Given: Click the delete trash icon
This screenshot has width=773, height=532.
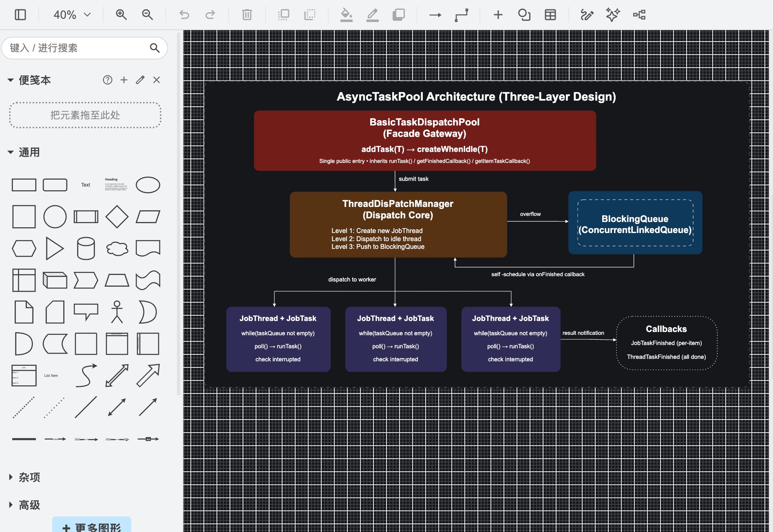Looking at the screenshot, I should pos(247,15).
